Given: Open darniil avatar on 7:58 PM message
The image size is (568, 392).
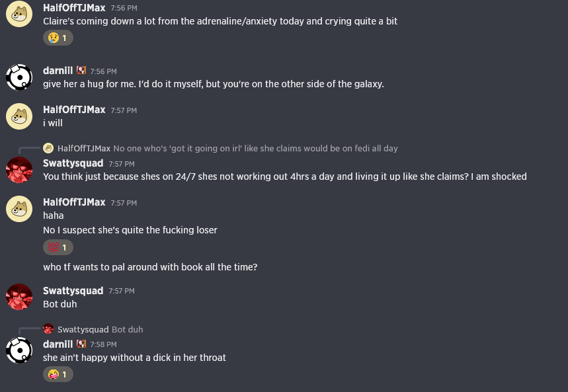Looking at the screenshot, I should (19, 350).
